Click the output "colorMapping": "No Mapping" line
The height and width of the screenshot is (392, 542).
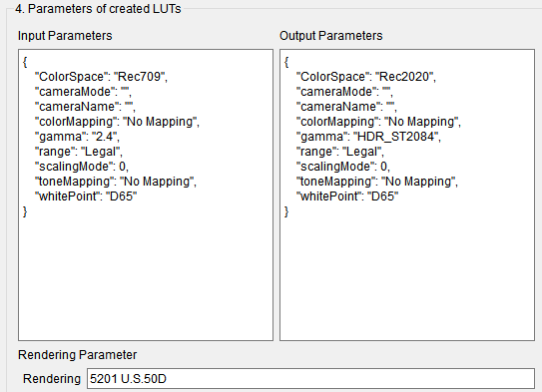[379, 122]
